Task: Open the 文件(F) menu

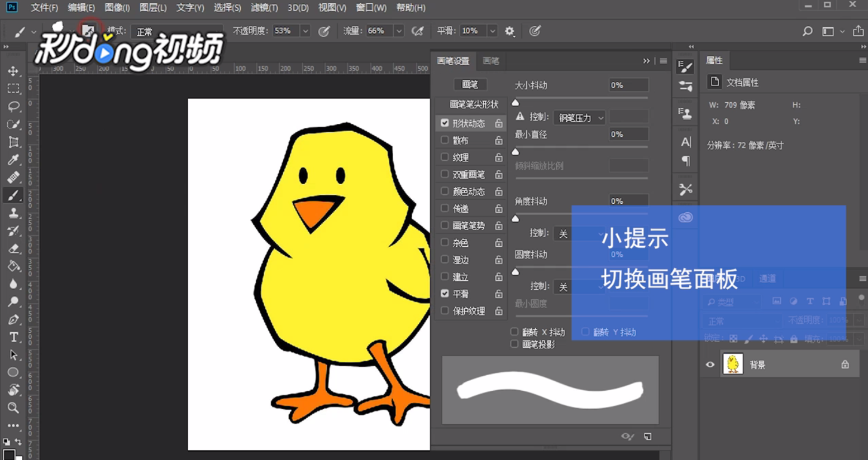Action: coord(44,8)
